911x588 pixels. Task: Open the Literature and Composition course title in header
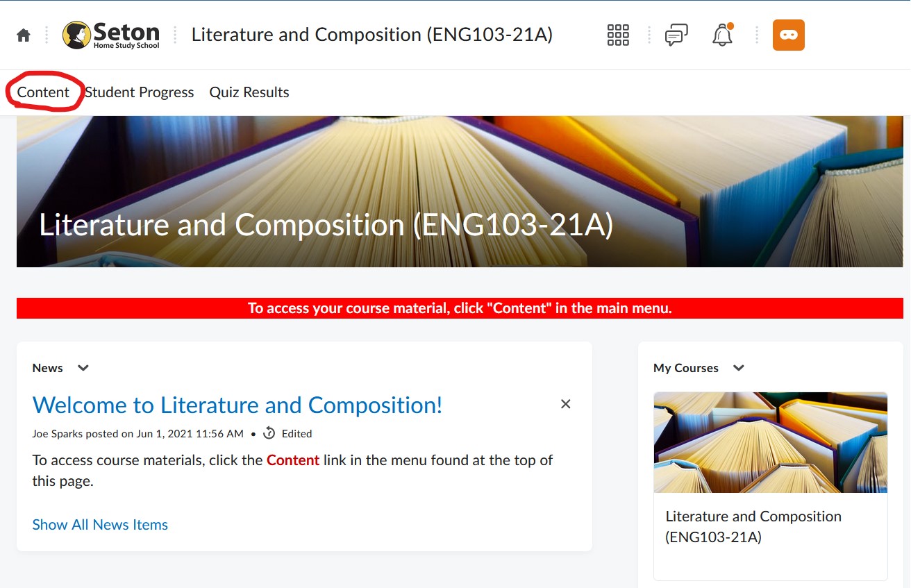[372, 35]
